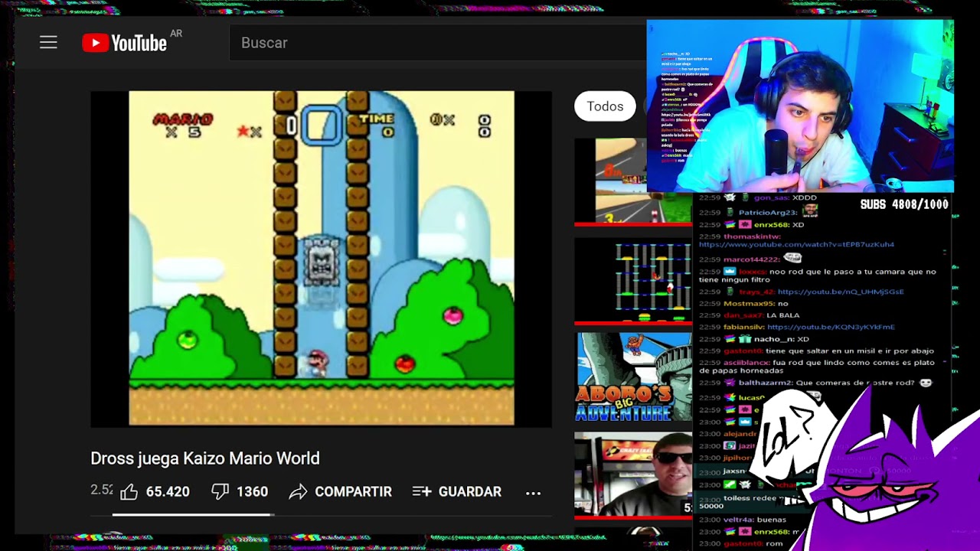Image resolution: width=980 pixels, height=551 pixels.
Task: Open thomaskintw's YouTube link in chat
Action: pyautogui.click(x=796, y=244)
